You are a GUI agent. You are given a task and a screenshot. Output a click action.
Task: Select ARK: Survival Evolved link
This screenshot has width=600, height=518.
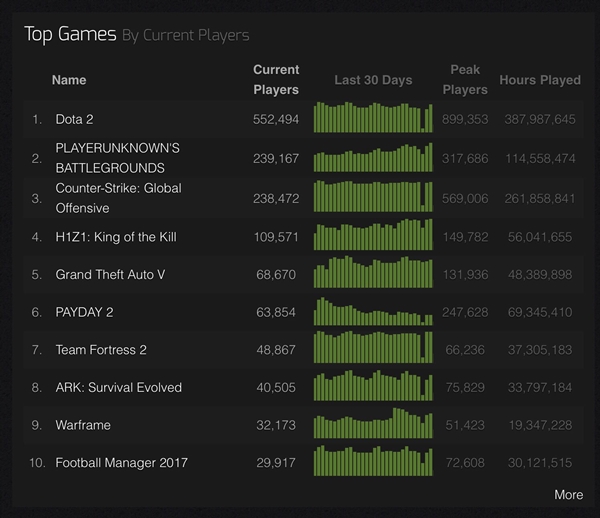[x=118, y=387]
